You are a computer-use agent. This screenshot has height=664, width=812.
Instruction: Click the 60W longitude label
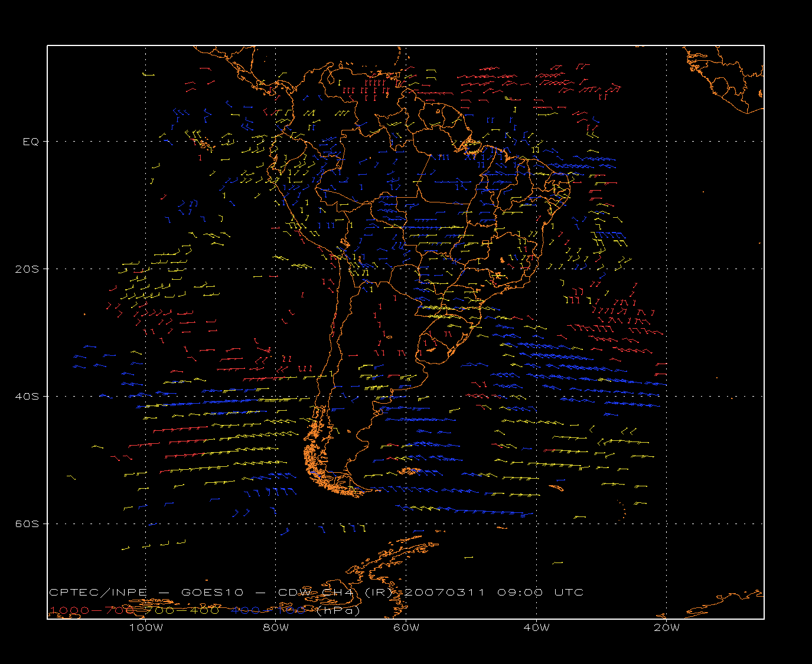[406, 628]
